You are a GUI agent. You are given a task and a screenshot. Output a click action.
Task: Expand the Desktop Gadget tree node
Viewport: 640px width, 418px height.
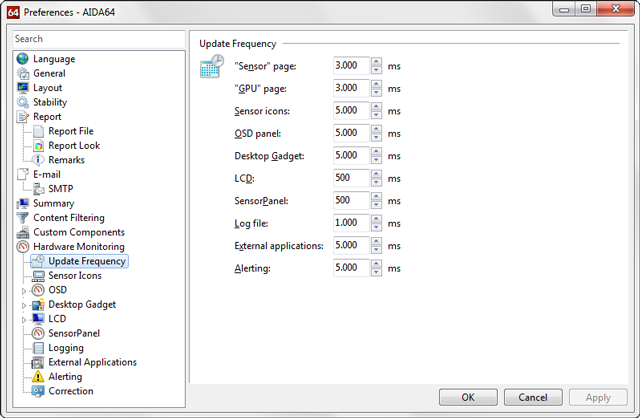pos(23,305)
